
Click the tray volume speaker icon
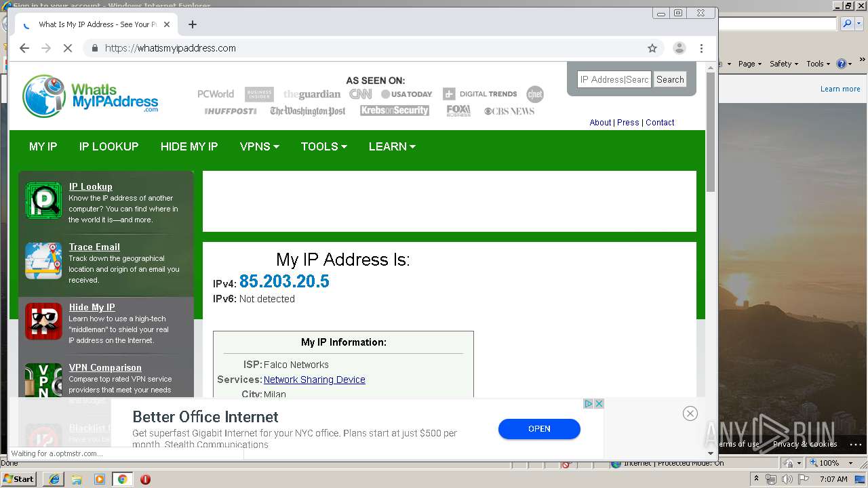786,479
